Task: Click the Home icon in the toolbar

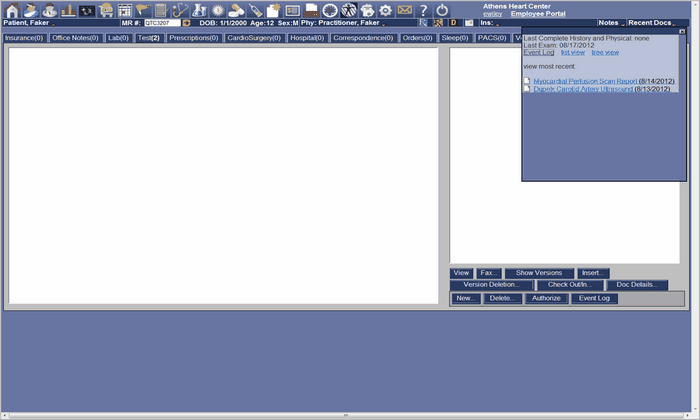Action: click(x=13, y=9)
